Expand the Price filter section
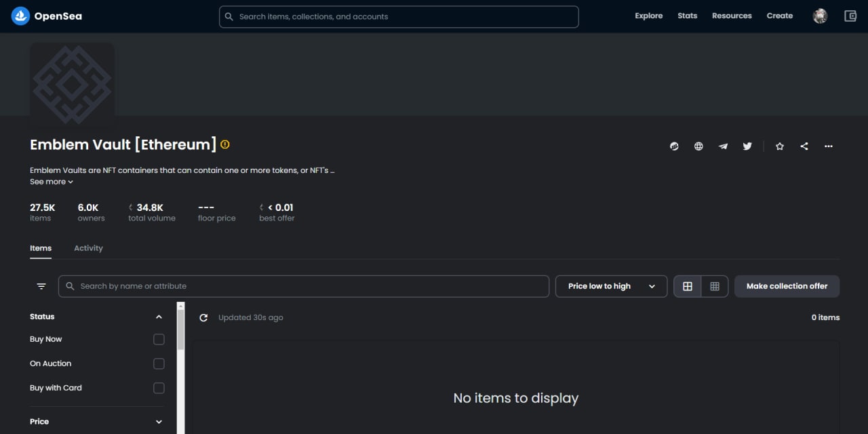Viewport: 868px width, 434px height. click(159, 422)
